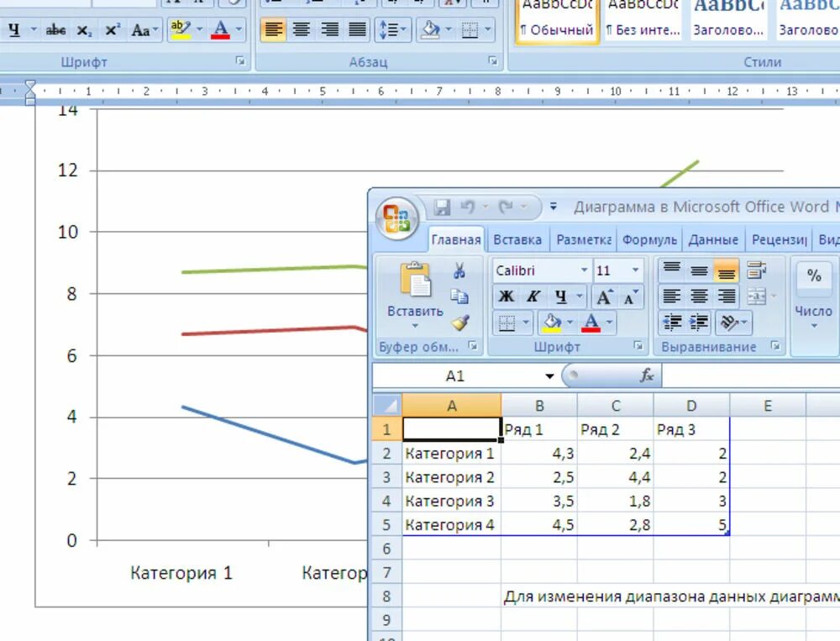The image size is (840, 641).
Task: Align cell content to middle in Excel
Action: [699, 271]
